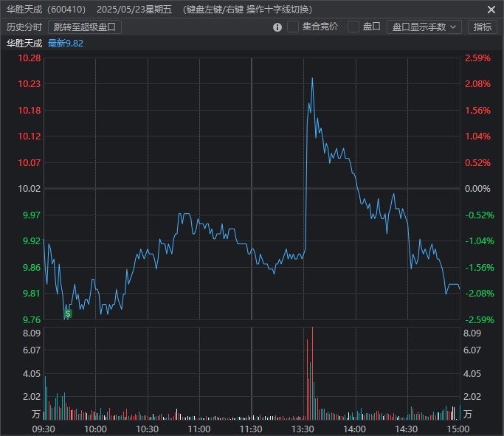Enable the 集合竞价 checkbox

[x=293, y=27]
